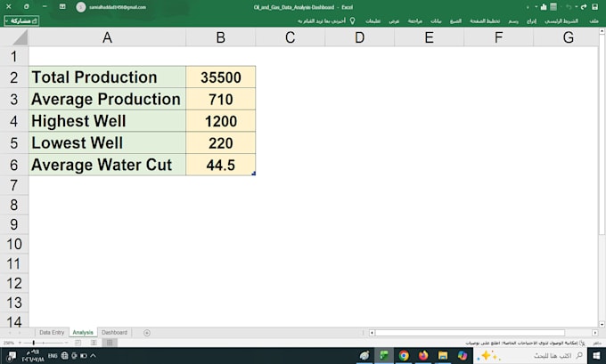
Task: Switch to the Data Entry sheet tab
Action: pyautogui.click(x=52, y=332)
